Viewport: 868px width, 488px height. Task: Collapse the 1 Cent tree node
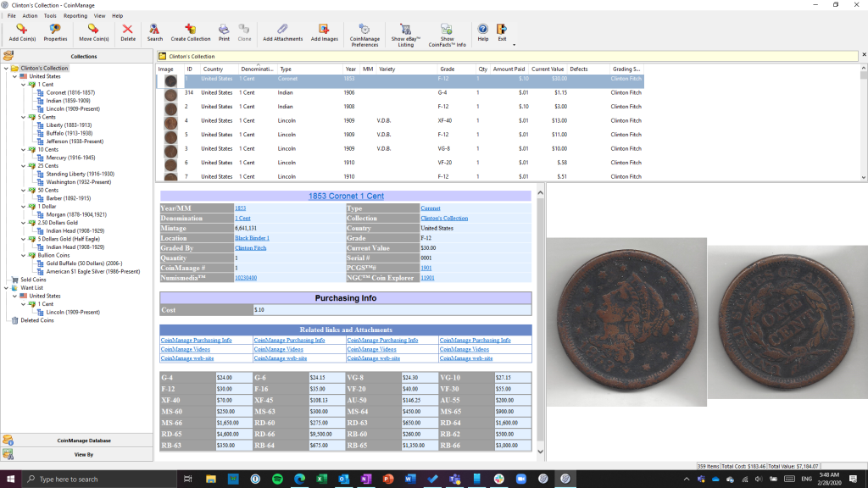(x=23, y=85)
